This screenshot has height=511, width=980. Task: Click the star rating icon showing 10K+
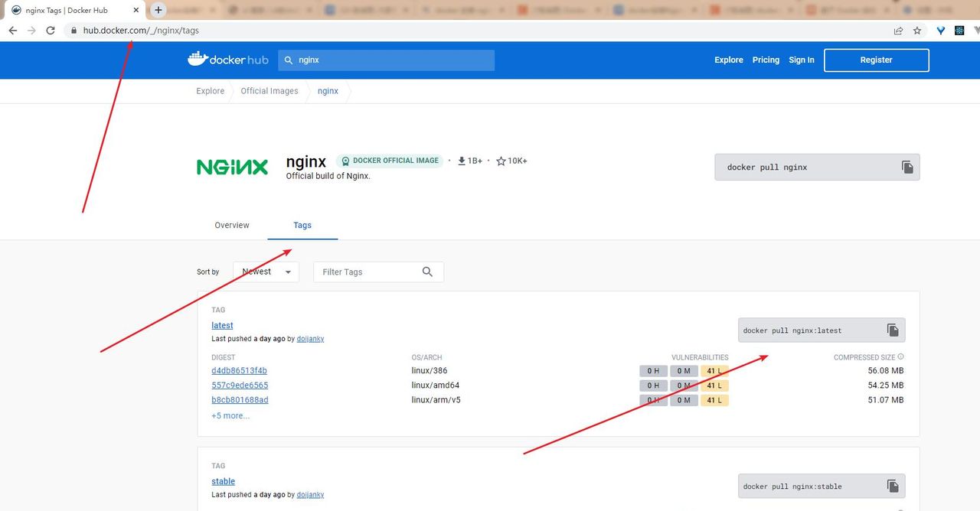point(499,161)
